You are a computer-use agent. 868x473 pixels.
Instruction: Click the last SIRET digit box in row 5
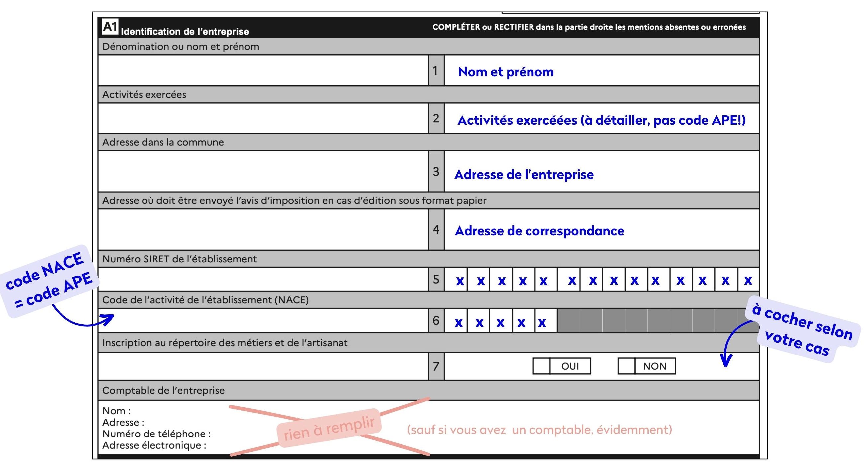[748, 279]
